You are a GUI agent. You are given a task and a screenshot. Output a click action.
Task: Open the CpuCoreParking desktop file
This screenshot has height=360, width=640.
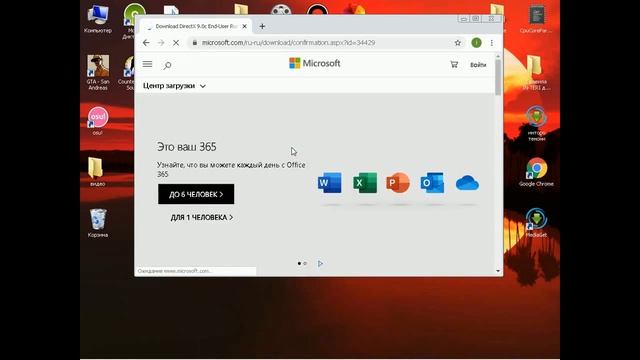click(x=536, y=19)
